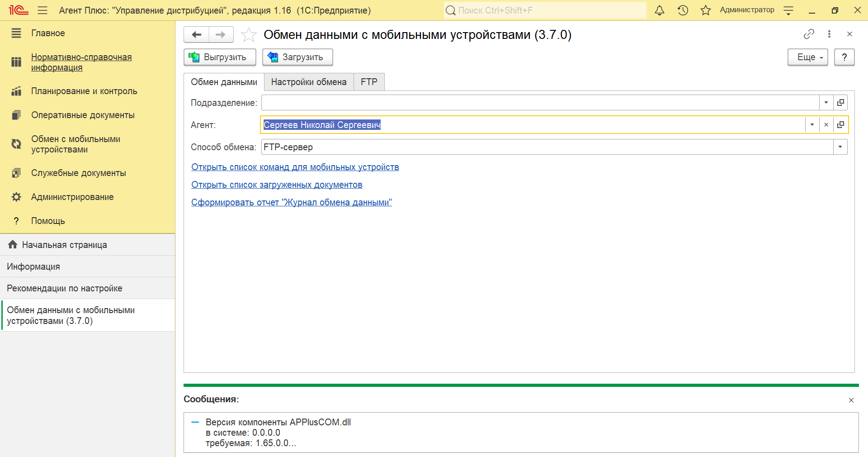
Task: Click the APPlusCOM.dll version message
Action: pyautogui.click(x=278, y=433)
